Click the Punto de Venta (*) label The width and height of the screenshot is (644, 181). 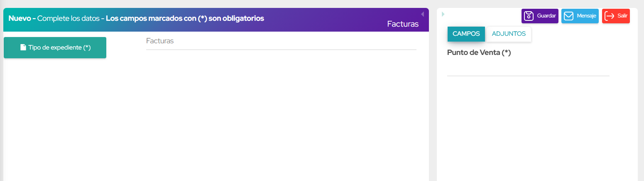point(479,52)
